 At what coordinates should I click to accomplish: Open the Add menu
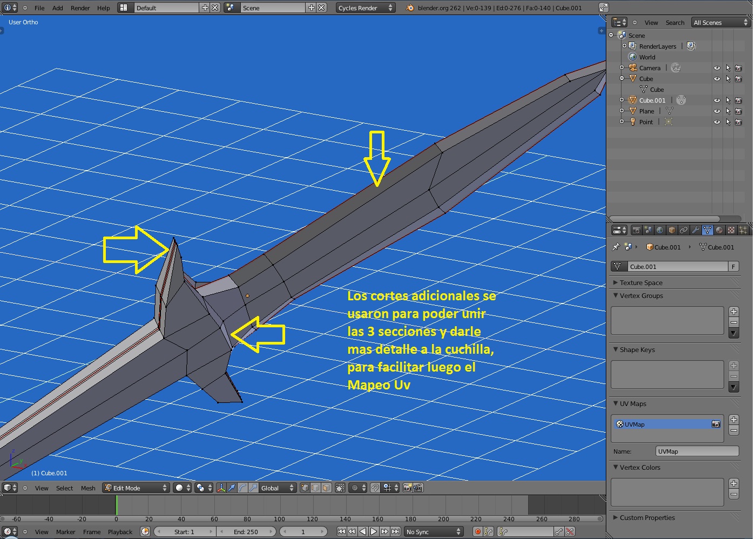pyautogui.click(x=57, y=8)
